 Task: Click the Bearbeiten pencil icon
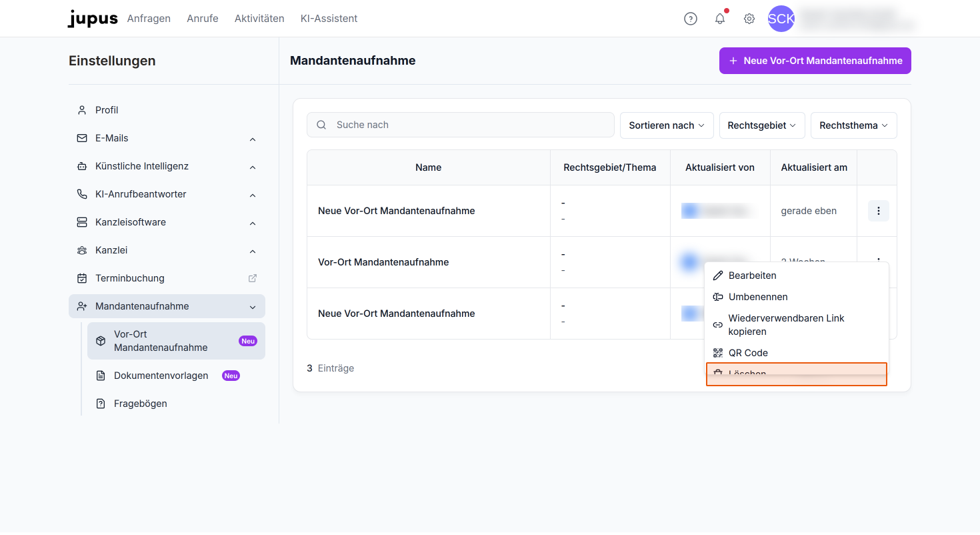click(718, 276)
